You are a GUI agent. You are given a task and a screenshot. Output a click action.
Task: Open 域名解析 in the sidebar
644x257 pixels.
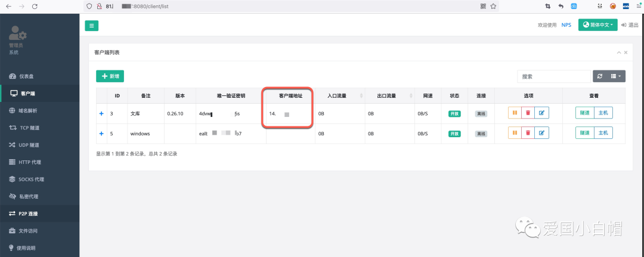pos(39,111)
